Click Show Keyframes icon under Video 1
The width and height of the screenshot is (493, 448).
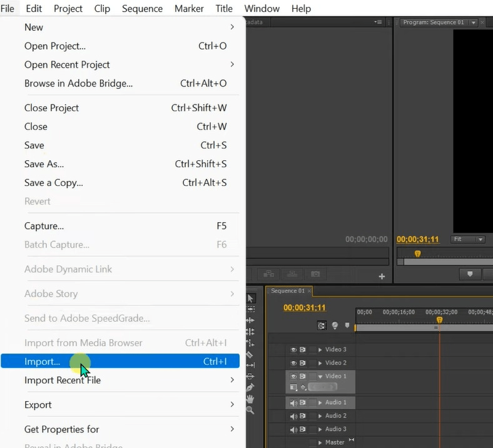[x=303, y=387]
